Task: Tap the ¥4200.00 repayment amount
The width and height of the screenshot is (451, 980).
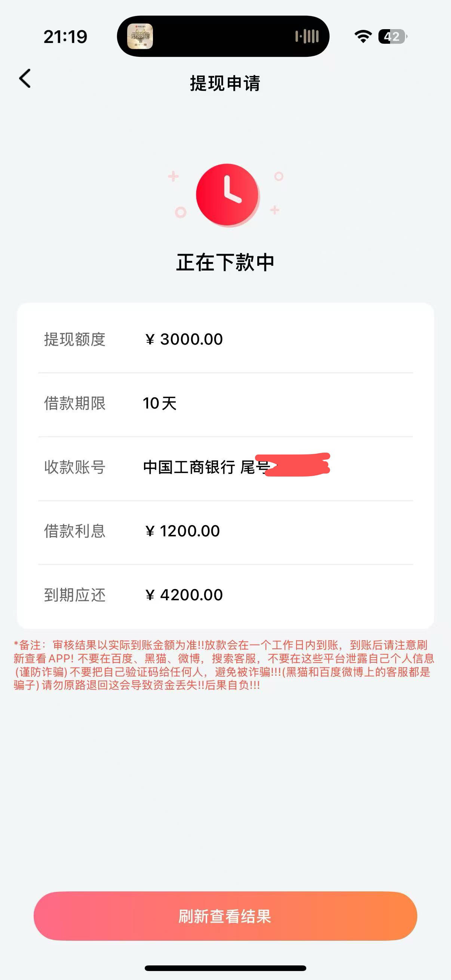Action: click(x=184, y=595)
